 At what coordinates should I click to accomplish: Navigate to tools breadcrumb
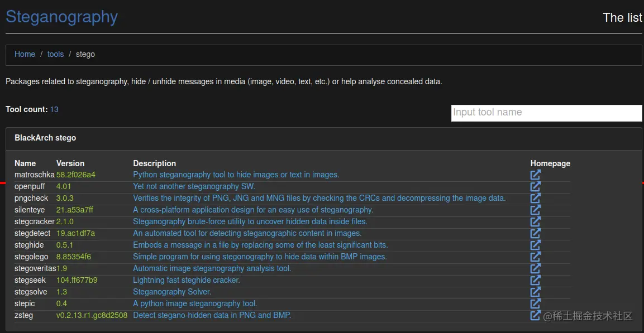pyautogui.click(x=55, y=54)
